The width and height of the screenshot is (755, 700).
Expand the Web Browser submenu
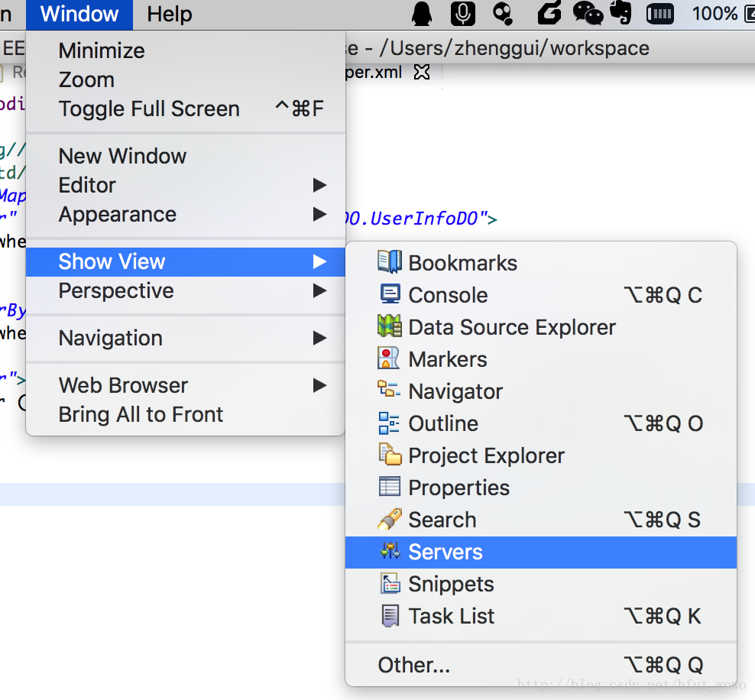(319, 385)
